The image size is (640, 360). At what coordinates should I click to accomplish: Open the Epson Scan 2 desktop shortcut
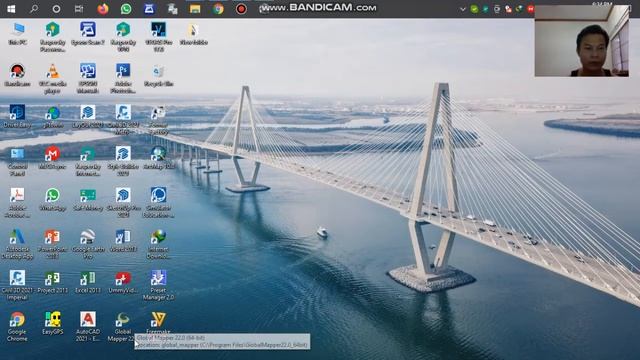click(x=88, y=33)
